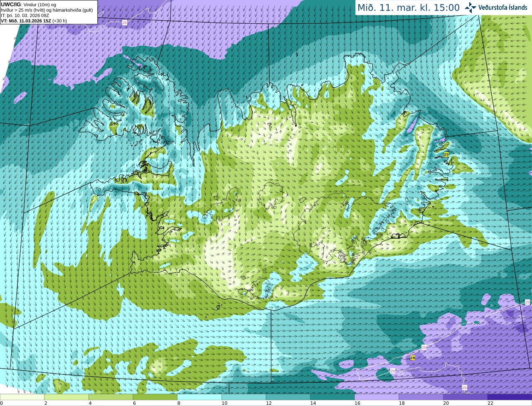Select the 10–12 m/s legend color swatch

[244, 397]
